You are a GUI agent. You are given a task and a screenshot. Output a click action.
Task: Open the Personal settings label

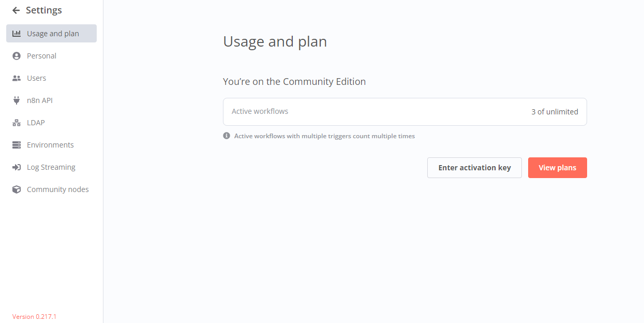41,56
